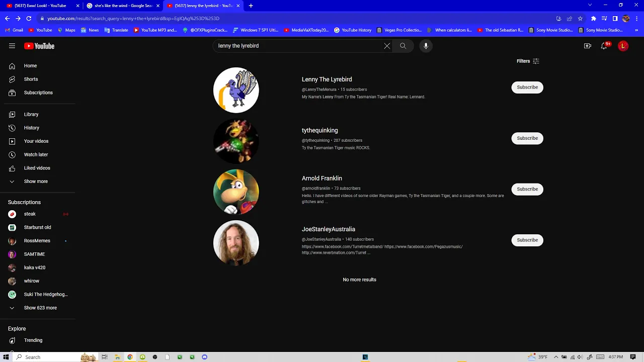Click the YouTube logo
The width and height of the screenshot is (644, 362).
pyautogui.click(x=39, y=46)
